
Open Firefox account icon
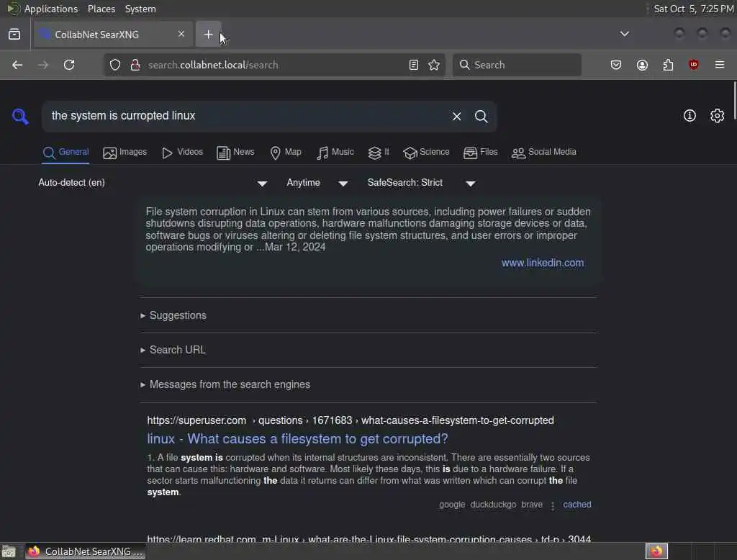pos(642,65)
